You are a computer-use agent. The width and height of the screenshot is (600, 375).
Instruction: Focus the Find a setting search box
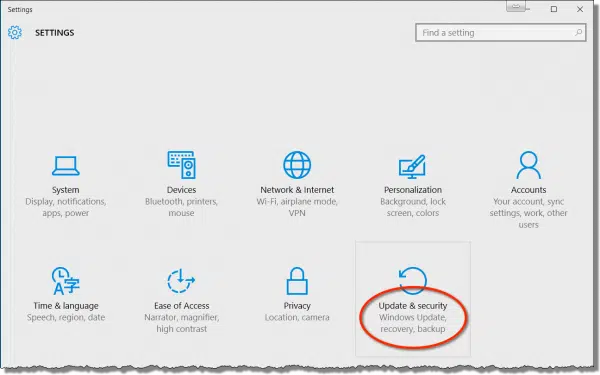(501, 33)
